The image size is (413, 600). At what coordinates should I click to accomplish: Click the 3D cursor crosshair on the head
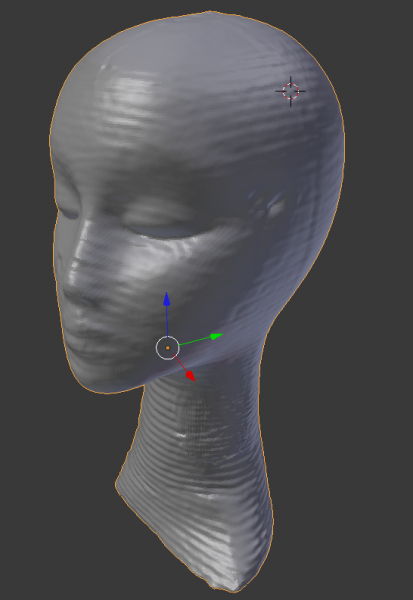coord(291,91)
